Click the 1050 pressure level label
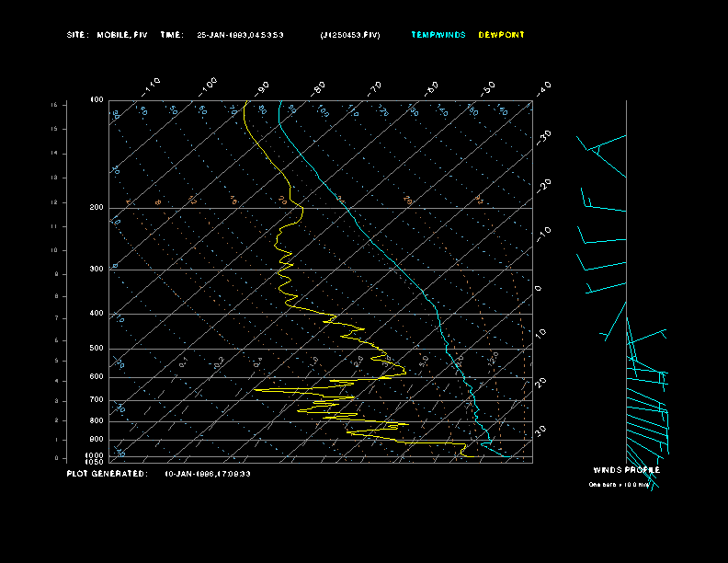This screenshot has height=563, width=728. coord(95,462)
